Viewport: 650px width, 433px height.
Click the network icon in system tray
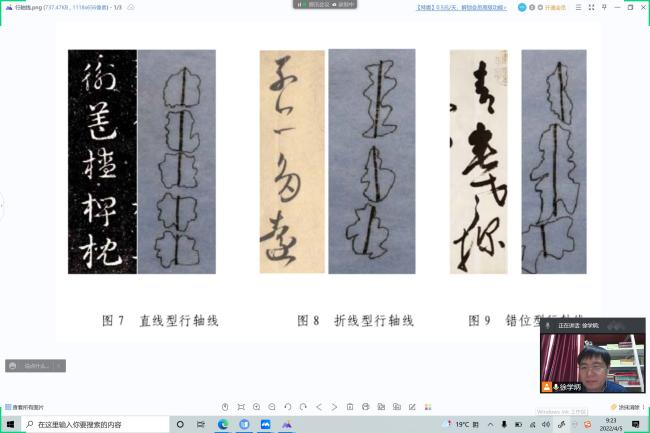tap(533, 424)
